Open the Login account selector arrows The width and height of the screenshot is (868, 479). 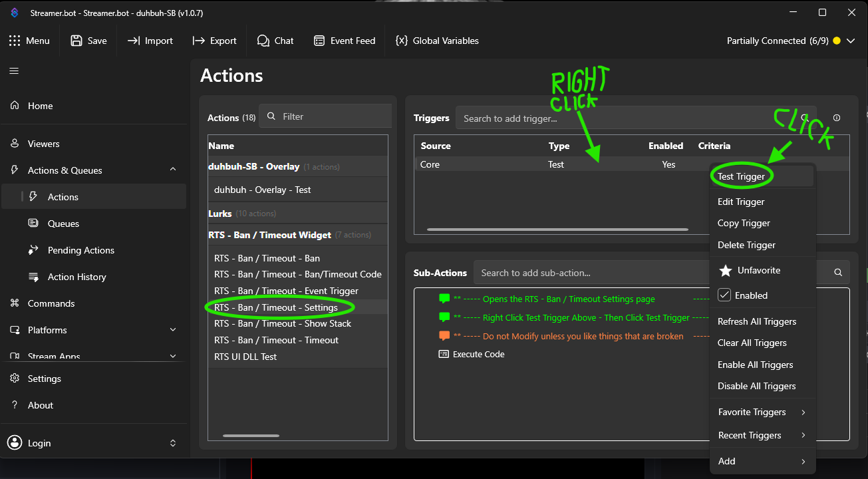click(173, 443)
